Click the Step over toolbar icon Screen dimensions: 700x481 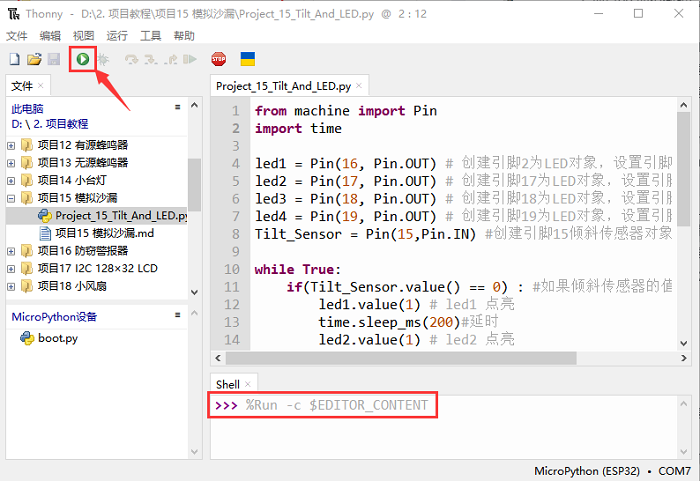point(130,60)
